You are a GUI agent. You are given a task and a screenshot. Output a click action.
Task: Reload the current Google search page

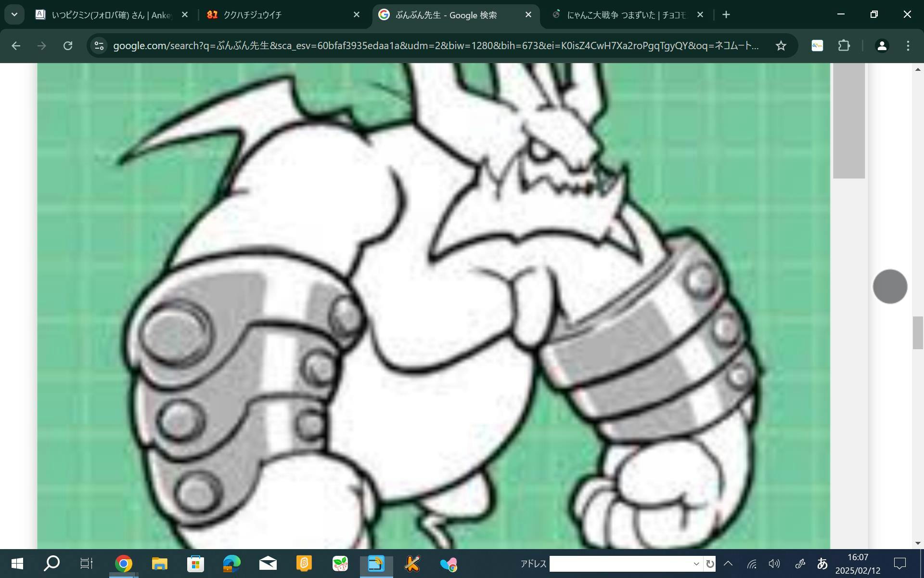tap(68, 46)
